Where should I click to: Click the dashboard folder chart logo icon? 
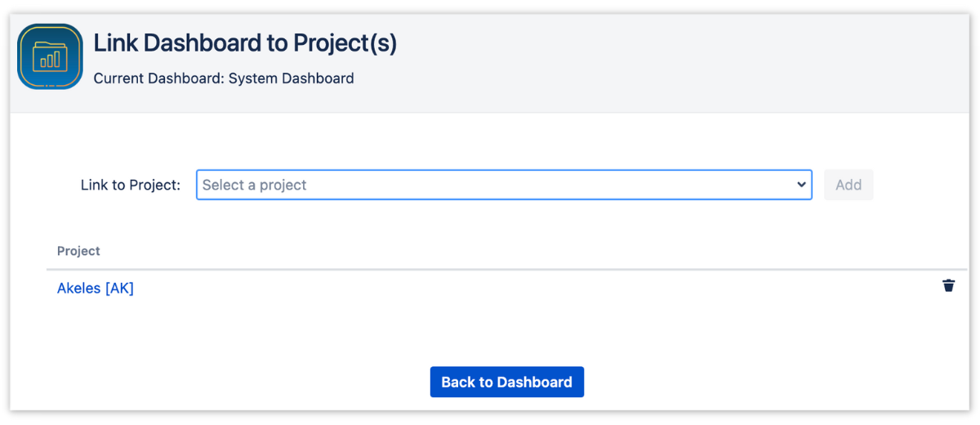click(x=50, y=56)
